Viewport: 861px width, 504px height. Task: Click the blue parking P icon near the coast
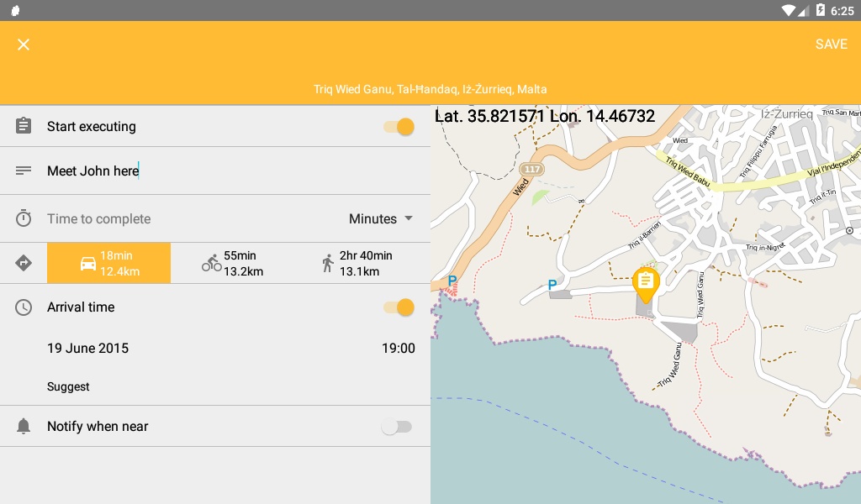click(x=452, y=281)
